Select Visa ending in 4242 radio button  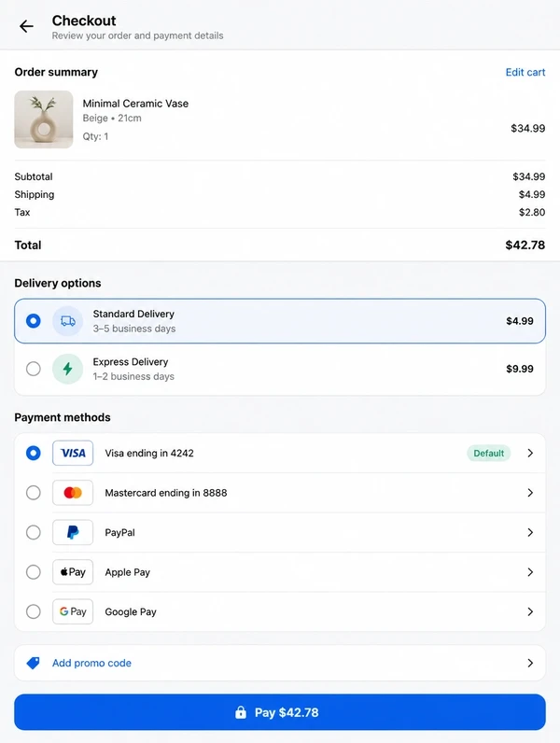click(x=34, y=453)
